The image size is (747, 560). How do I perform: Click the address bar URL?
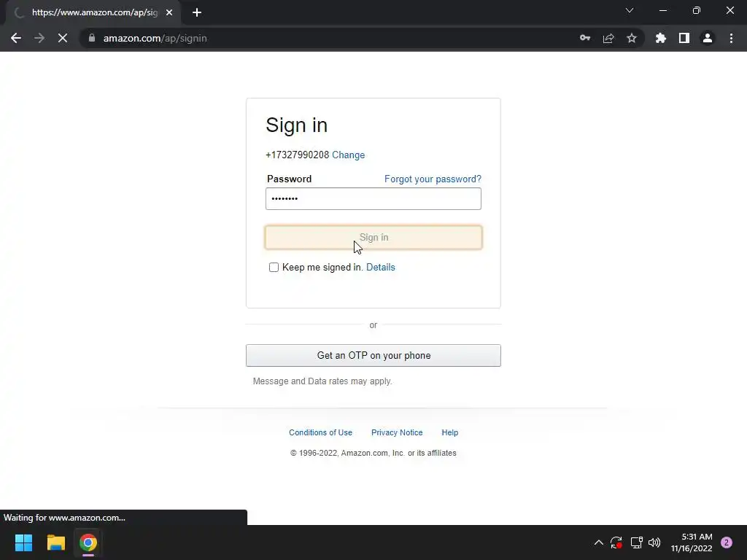click(155, 38)
